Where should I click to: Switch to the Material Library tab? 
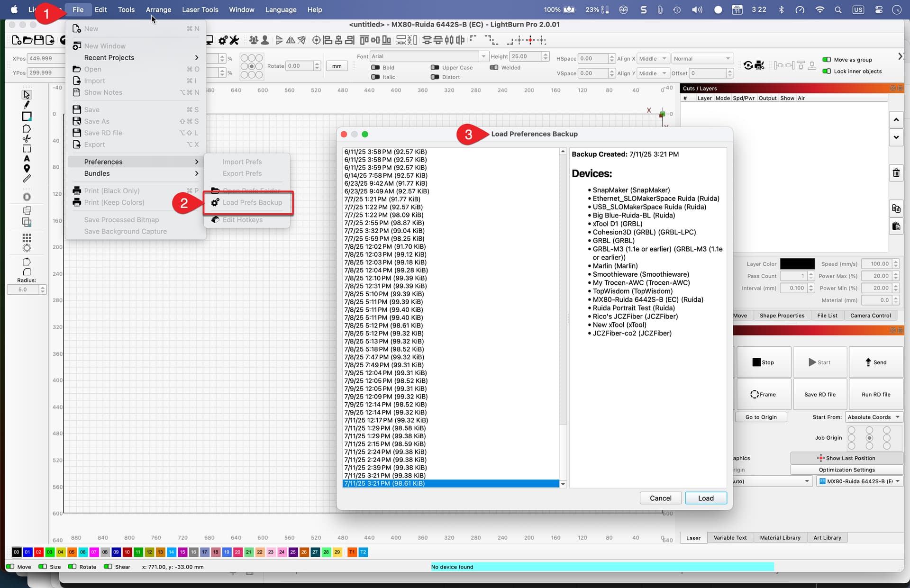[x=780, y=538]
